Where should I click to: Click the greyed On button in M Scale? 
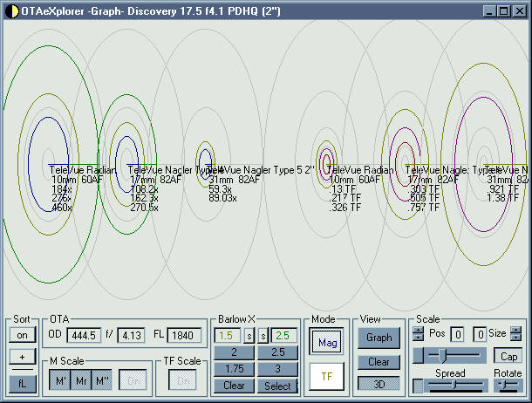133,380
